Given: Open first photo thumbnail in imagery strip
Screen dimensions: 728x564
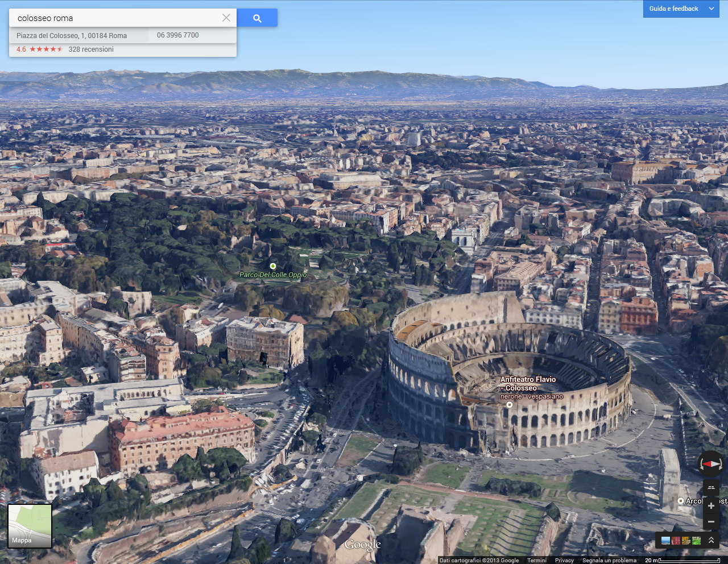Looking at the screenshot, I should [665, 541].
